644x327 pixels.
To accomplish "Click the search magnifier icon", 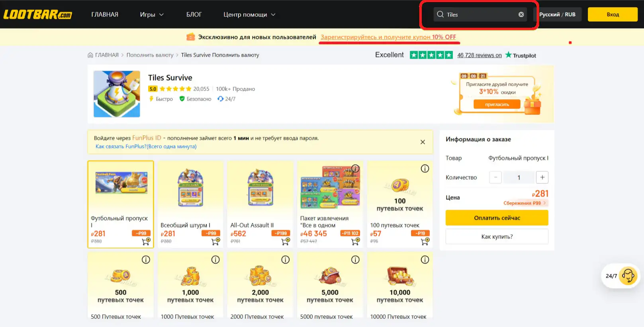I will 440,14.
